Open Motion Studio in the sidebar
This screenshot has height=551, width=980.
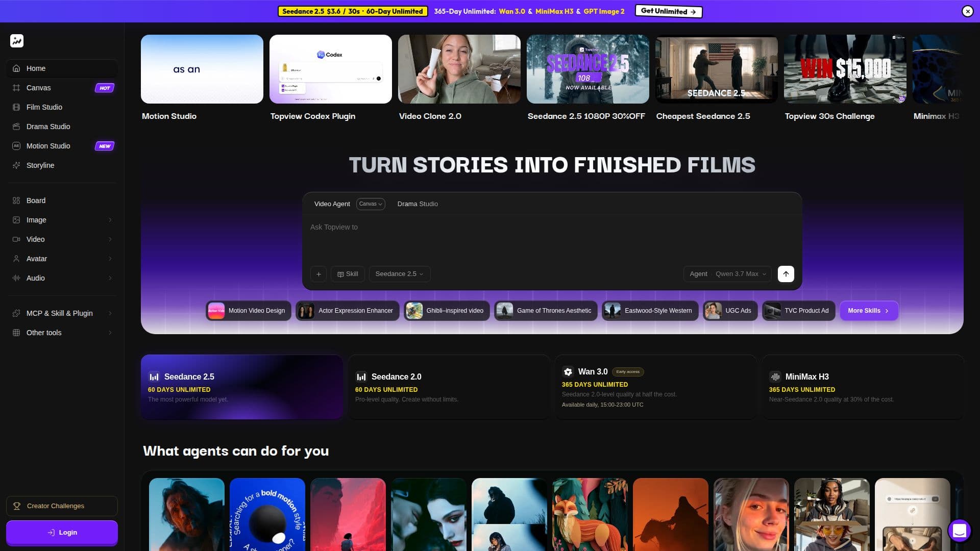(x=62, y=146)
